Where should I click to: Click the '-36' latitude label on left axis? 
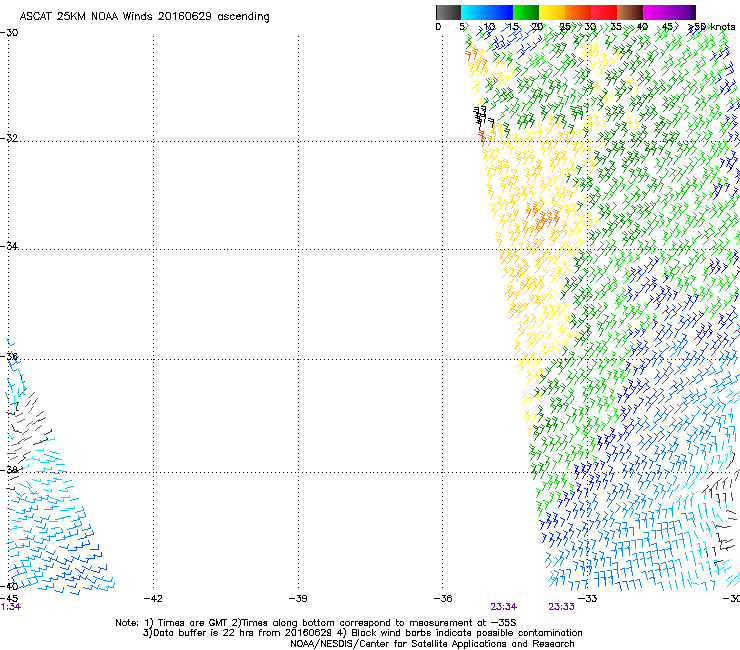click(9, 355)
